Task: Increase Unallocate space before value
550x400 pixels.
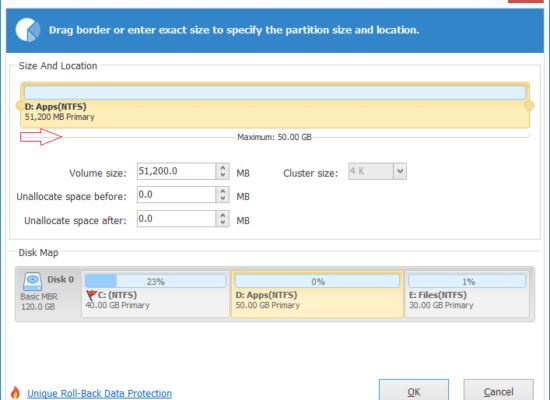Action: [223, 191]
